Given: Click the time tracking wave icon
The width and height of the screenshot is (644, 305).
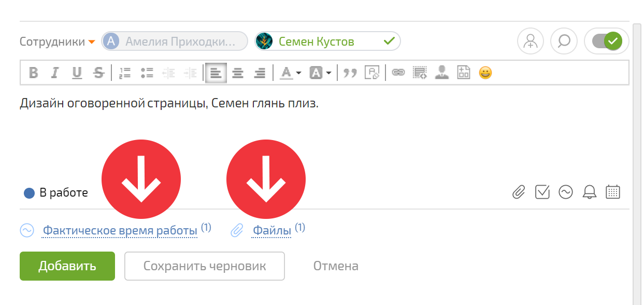Looking at the screenshot, I should (566, 192).
